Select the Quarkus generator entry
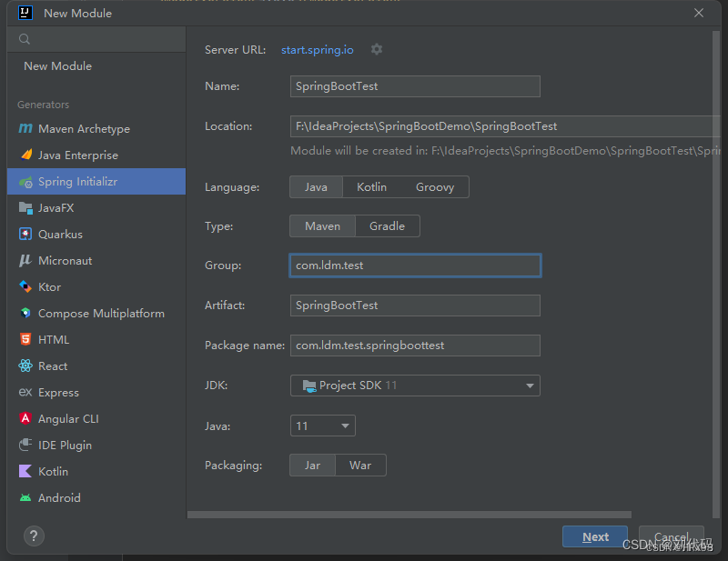Viewport: 728px width, 561px height. click(96, 234)
